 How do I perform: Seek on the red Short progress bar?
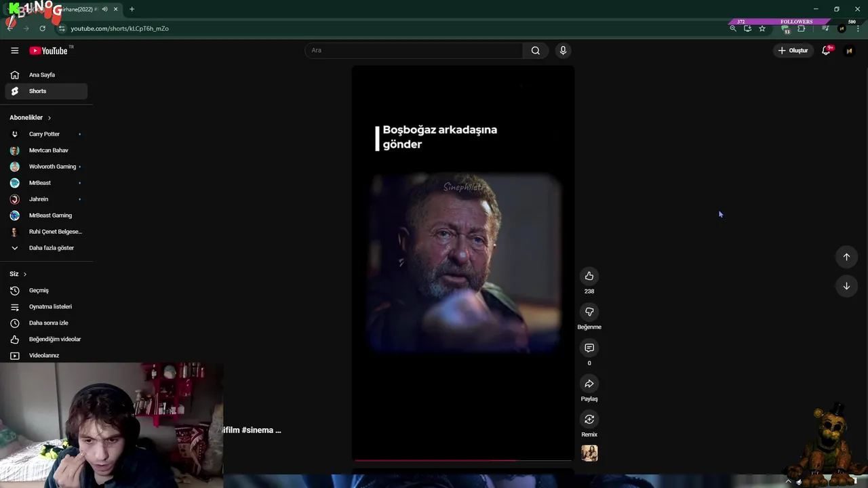coord(463,460)
